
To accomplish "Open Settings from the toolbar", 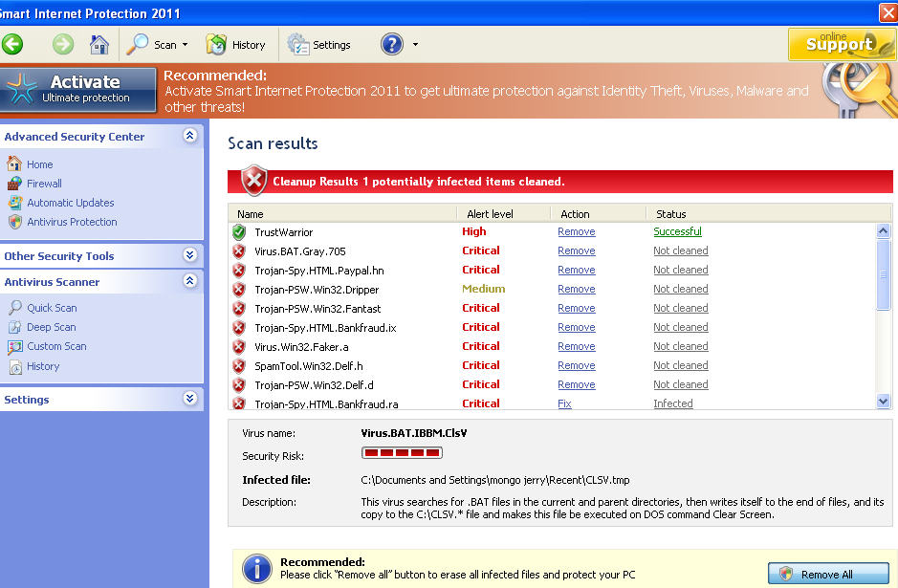I will (318, 45).
